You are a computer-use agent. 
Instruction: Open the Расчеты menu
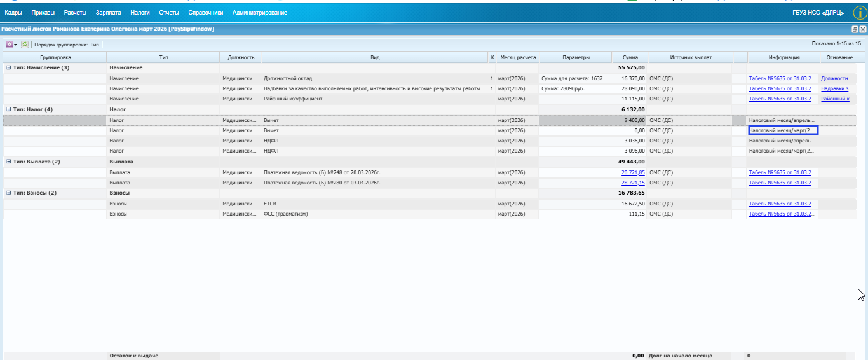coord(75,13)
